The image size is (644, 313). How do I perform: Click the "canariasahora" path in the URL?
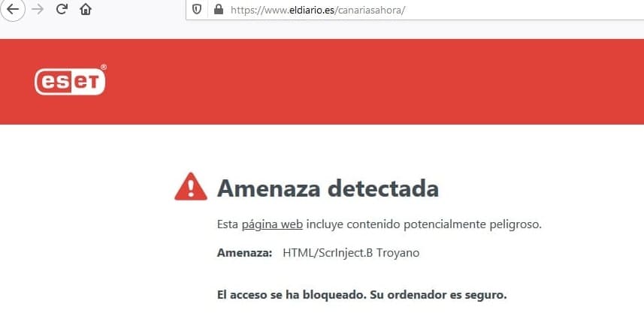pos(370,10)
